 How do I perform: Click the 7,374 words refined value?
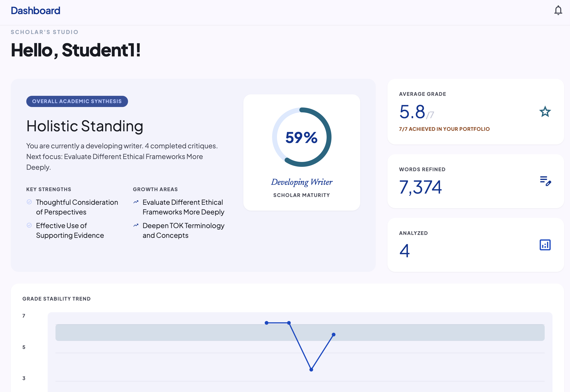click(x=420, y=187)
